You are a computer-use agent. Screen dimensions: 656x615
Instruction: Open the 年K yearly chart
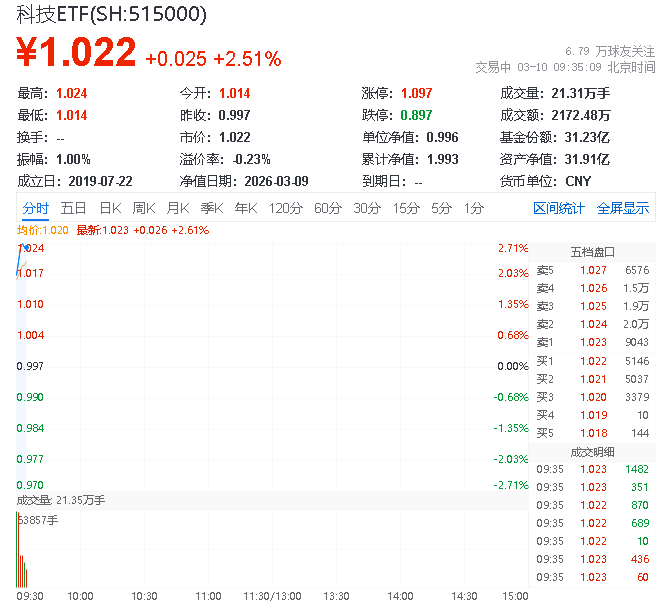pos(246,208)
